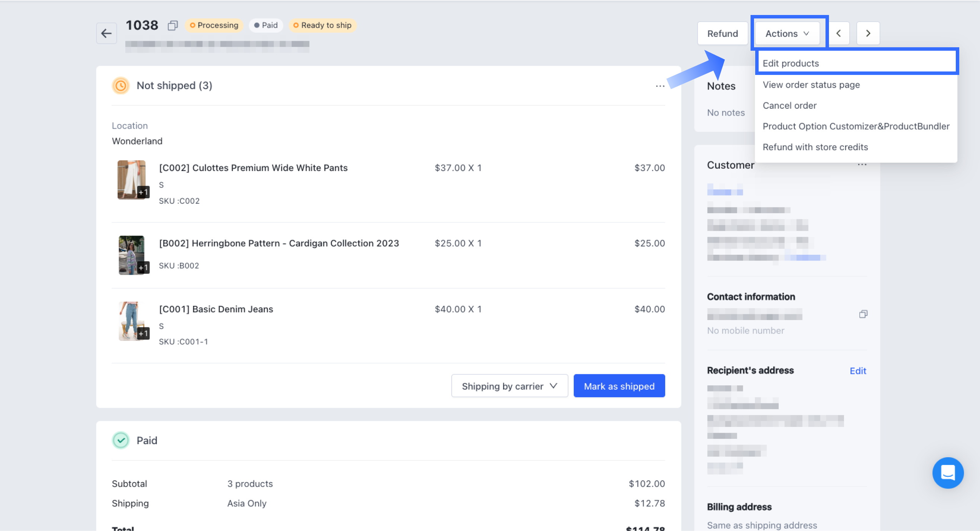The width and height of the screenshot is (980, 531).
Task: Open the live chat support bubble
Action: point(947,473)
